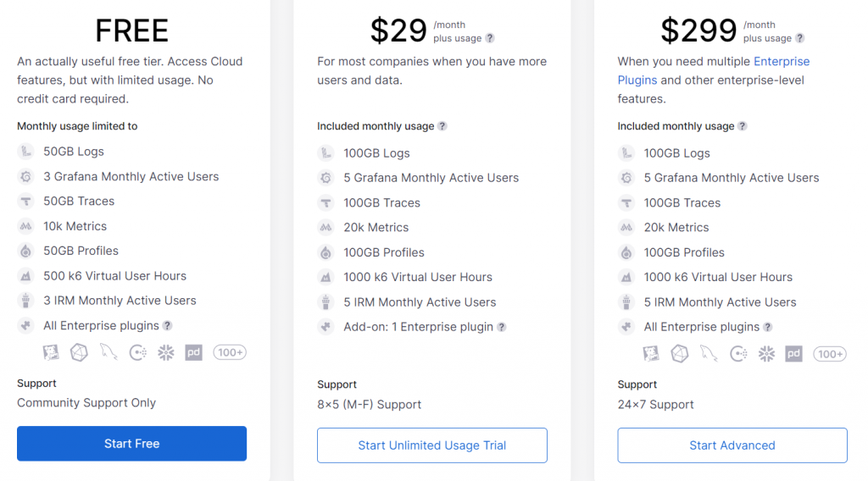This screenshot has width=868, height=481.
Task: Click help icon next to Add-on: 1 Enterprise plugin
Action: coord(502,327)
